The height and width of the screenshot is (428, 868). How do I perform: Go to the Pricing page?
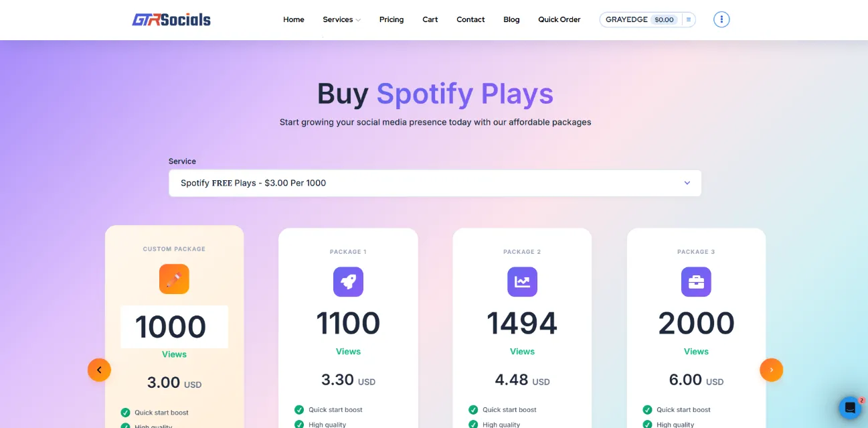[x=392, y=19]
